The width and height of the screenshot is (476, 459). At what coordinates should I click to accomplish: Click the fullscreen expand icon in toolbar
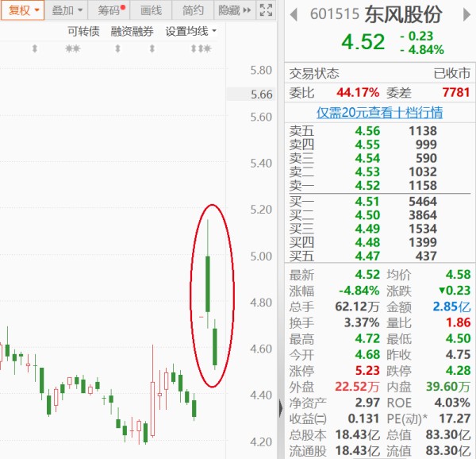coord(266,10)
